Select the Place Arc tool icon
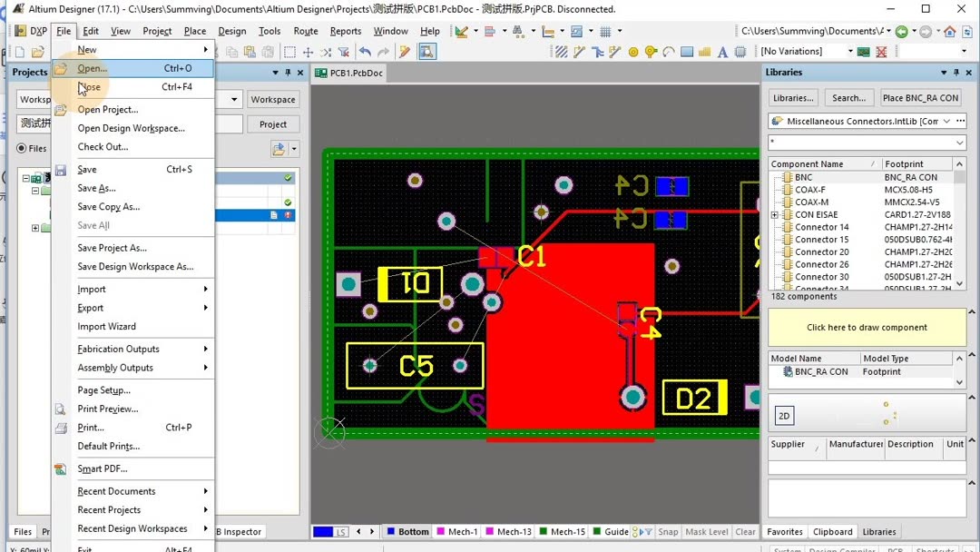The height and width of the screenshot is (552, 980). tap(669, 52)
